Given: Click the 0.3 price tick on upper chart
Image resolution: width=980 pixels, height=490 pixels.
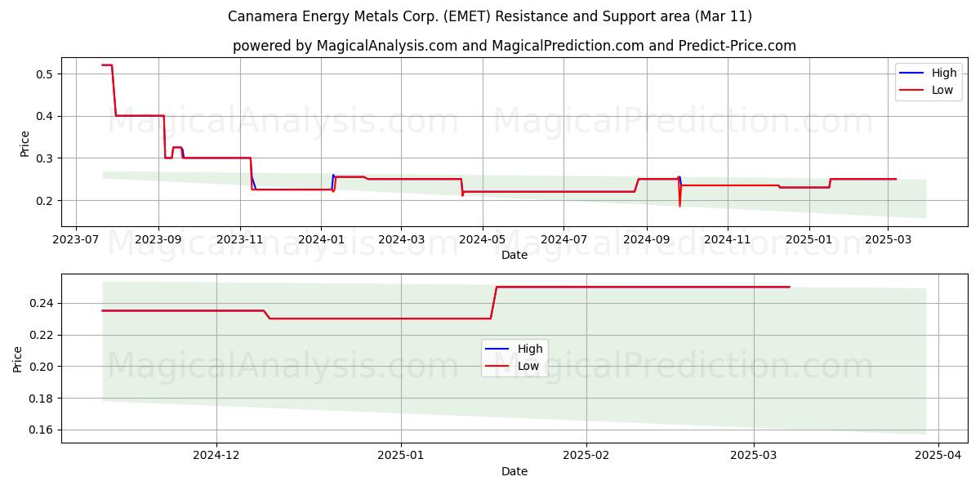Looking at the screenshot, I should click(x=44, y=158).
